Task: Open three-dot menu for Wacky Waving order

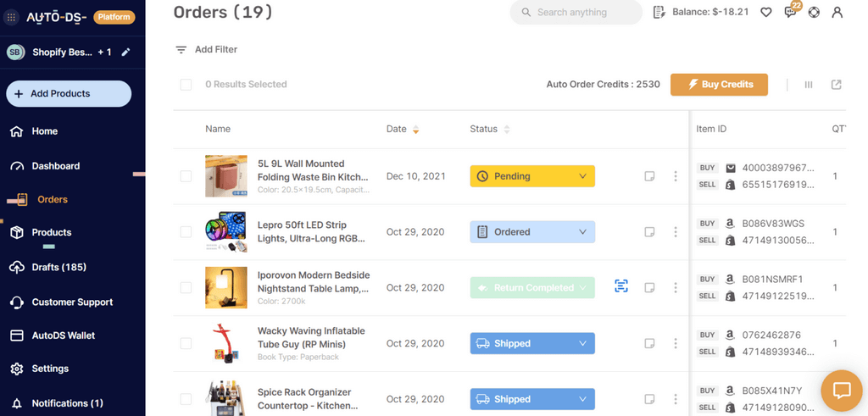Action: (x=676, y=343)
